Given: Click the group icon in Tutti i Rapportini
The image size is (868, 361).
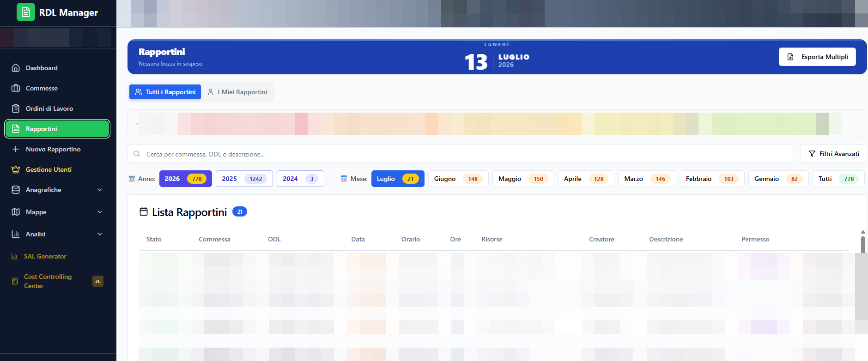Looking at the screenshot, I should click(139, 92).
